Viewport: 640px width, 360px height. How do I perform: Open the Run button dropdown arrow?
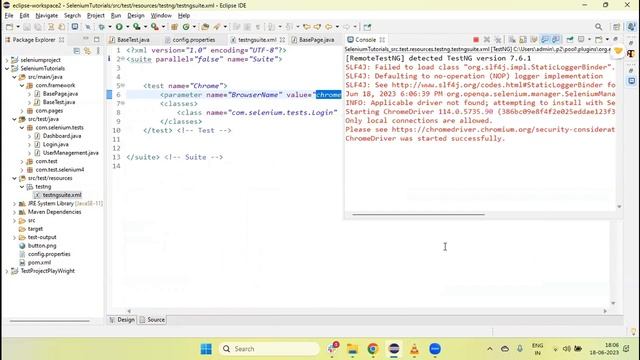coord(127,27)
